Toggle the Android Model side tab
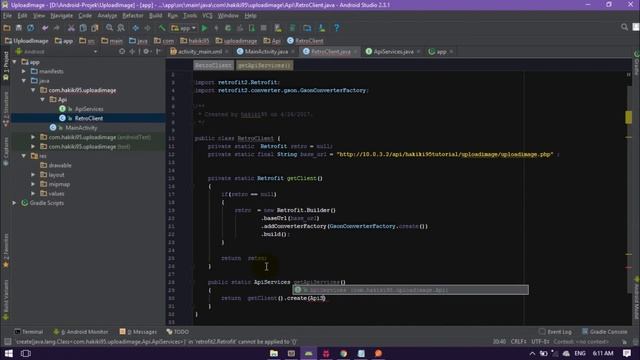The height and width of the screenshot is (360, 640). [636, 298]
